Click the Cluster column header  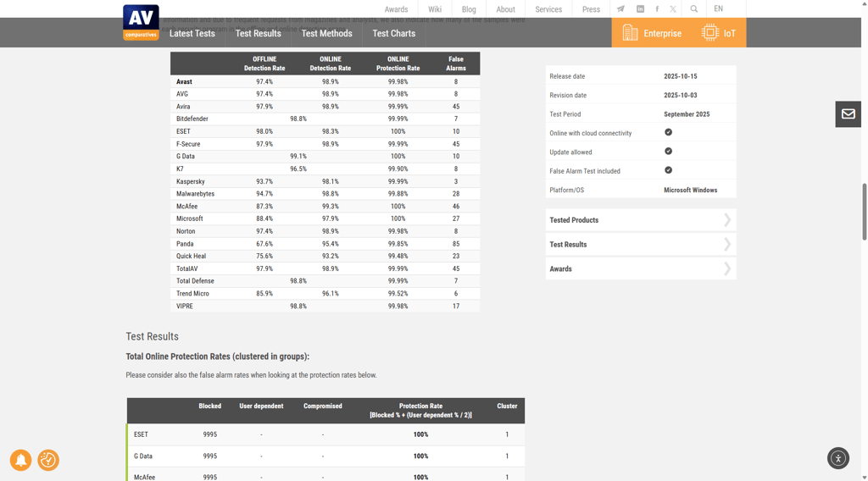click(x=507, y=406)
